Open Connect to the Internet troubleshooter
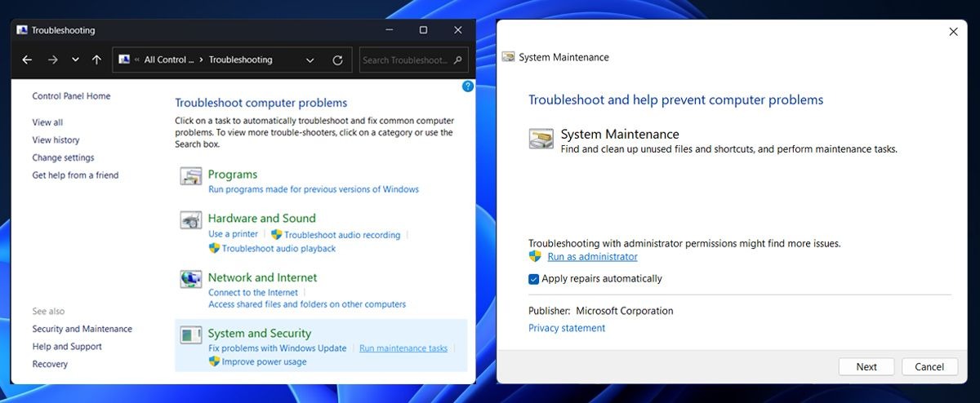This screenshot has height=403, width=980. [253, 292]
